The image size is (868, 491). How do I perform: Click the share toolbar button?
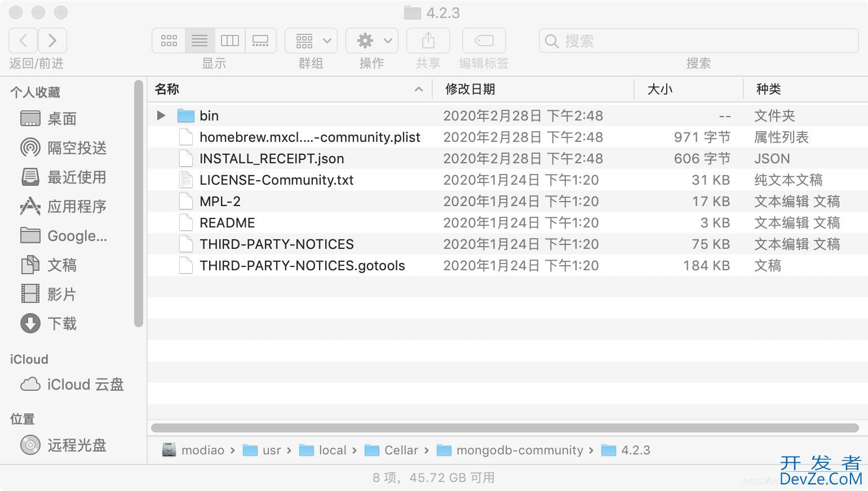tap(428, 41)
